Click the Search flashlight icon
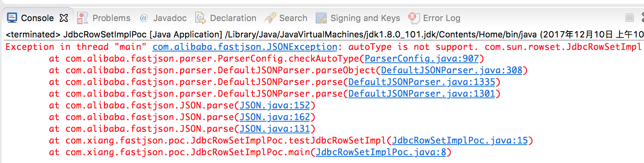This screenshot has height=163, width=644. point(270,18)
